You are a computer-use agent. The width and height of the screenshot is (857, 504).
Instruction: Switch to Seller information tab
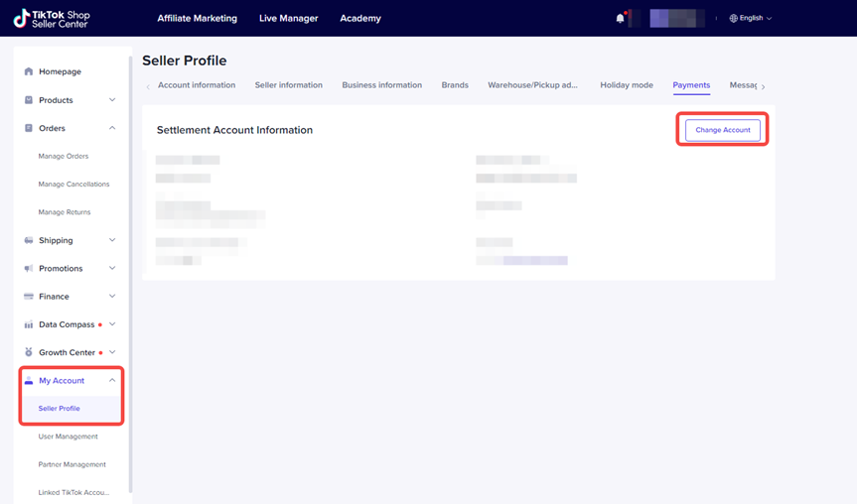[289, 85]
